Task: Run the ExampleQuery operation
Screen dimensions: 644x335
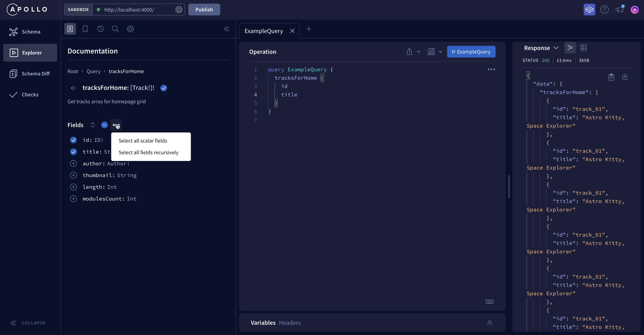Action: point(471,52)
